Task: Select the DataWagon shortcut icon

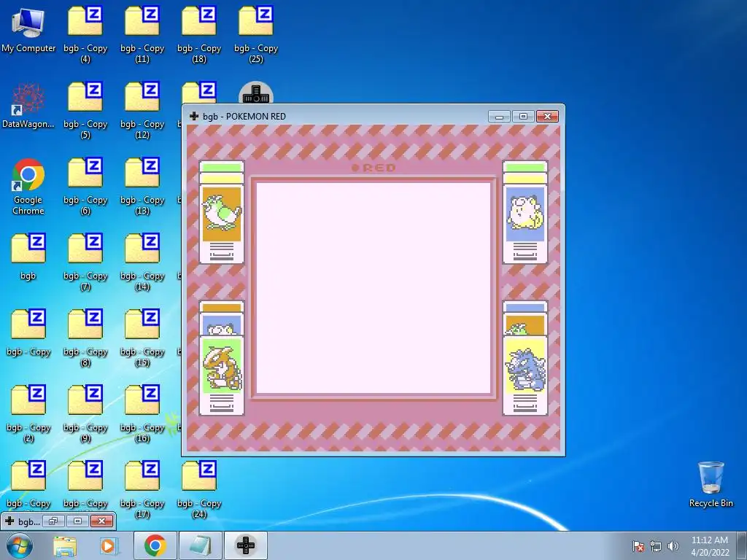Action: [28, 106]
